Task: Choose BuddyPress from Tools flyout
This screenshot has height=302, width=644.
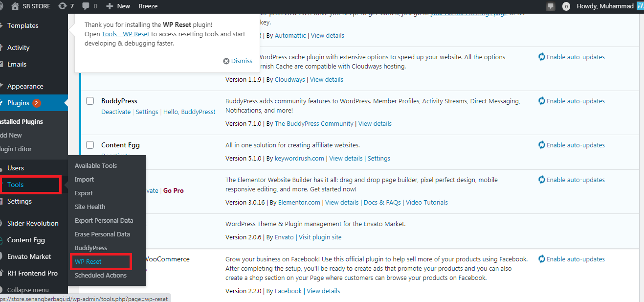Action: (91, 248)
